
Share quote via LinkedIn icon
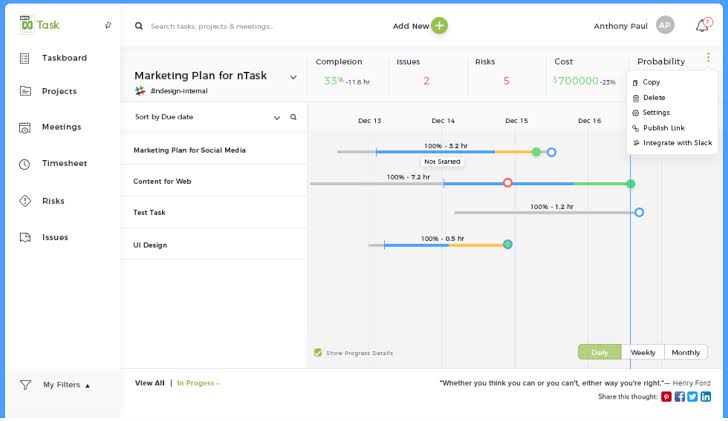tap(706, 397)
